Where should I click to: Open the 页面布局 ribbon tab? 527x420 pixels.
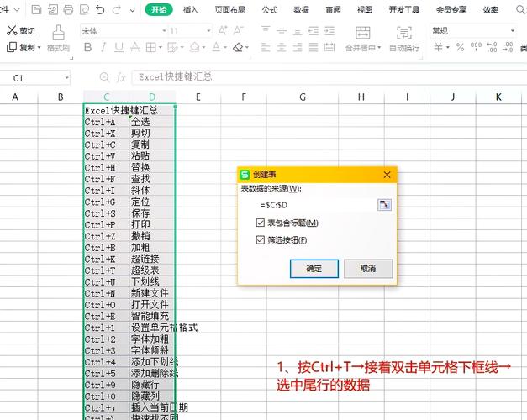click(230, 10)
